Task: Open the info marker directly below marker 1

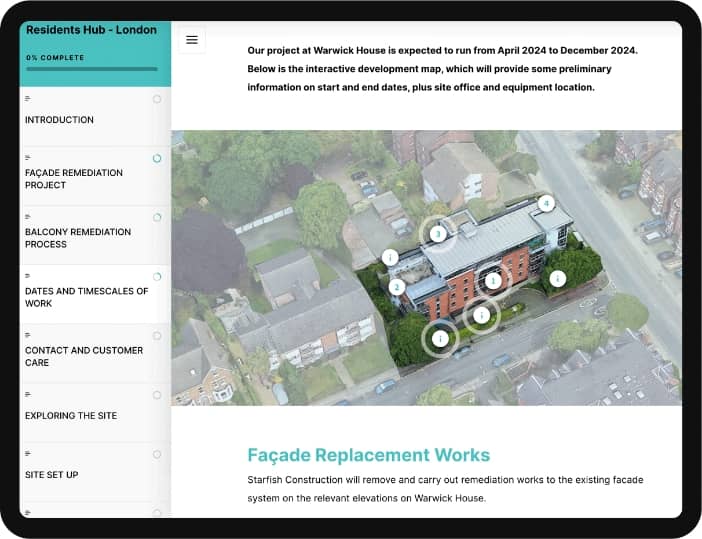Action: point(482,315)
